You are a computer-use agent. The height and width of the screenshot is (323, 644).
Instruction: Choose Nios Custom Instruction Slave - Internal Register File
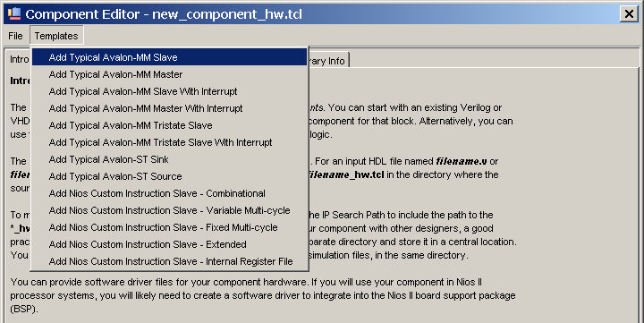[x=170, y=261]
